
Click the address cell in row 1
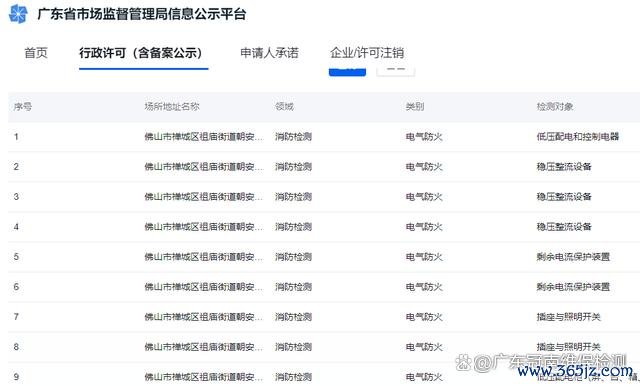[x=204, y=137]
